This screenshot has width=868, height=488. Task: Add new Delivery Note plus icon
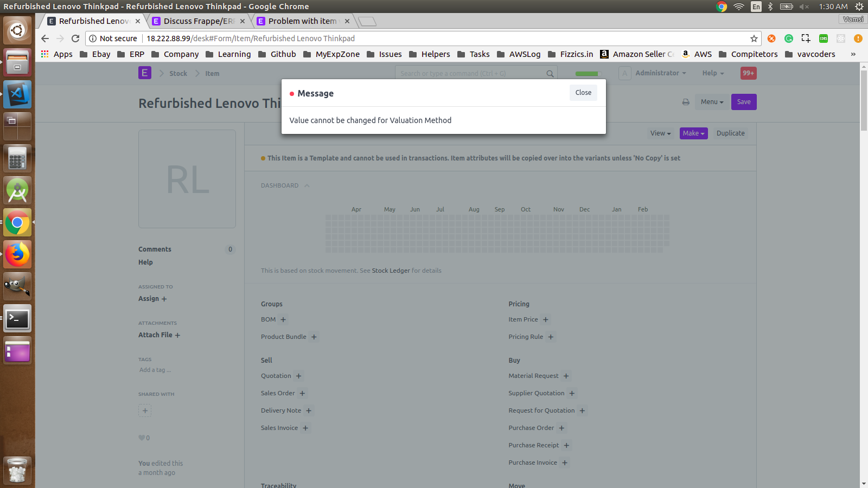coord(309,411)
